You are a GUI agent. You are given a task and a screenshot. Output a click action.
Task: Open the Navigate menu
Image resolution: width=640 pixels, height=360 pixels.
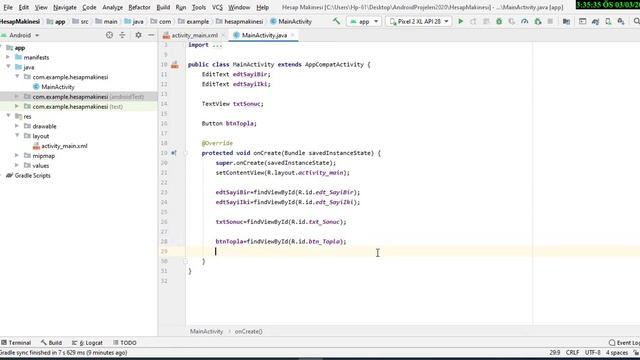click(65, 7)
